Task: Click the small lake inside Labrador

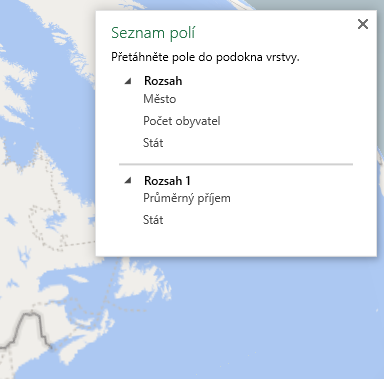Action: point(55,220)
